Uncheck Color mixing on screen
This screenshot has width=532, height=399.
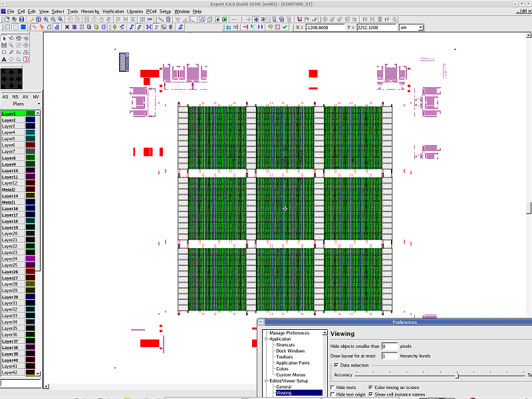[370, 387]
